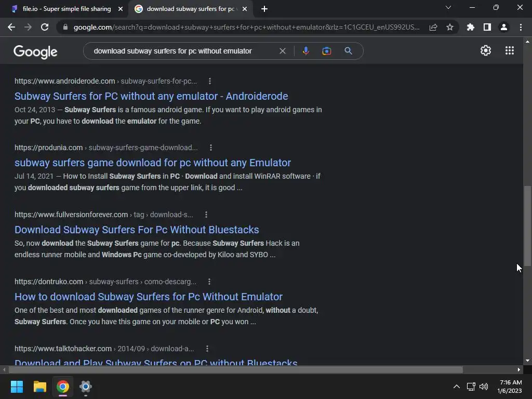532x399 pixels.
Task: Open subway surfers game download produnia link
Action: [152, 163]
